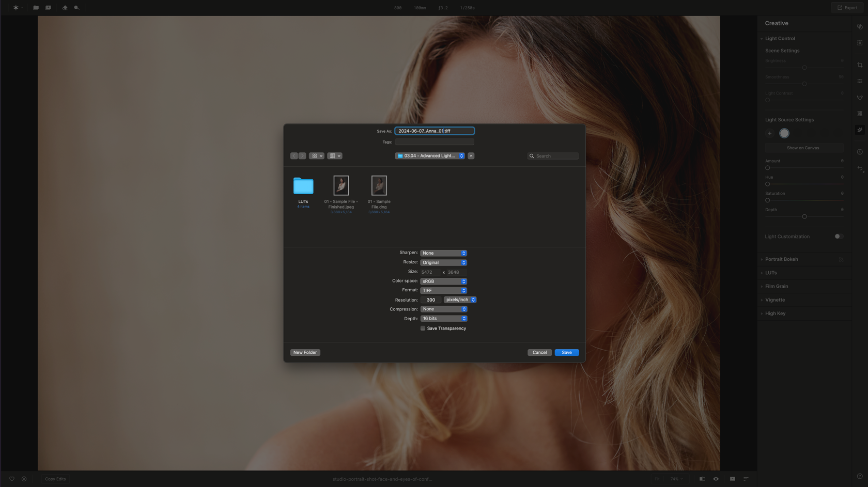
Task: Open the Format dropdown showing TIFF
Action: click(x=443, y=290)
